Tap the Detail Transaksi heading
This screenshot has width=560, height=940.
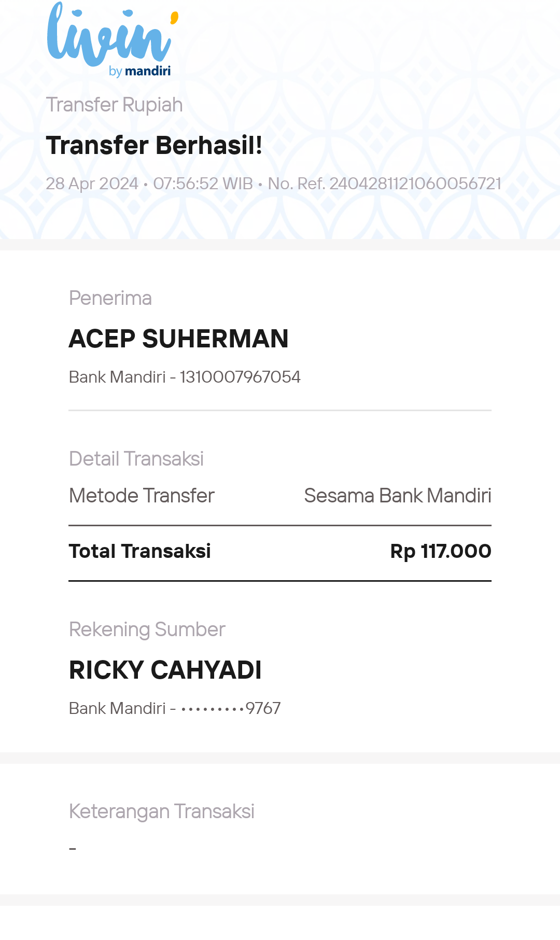136,459
